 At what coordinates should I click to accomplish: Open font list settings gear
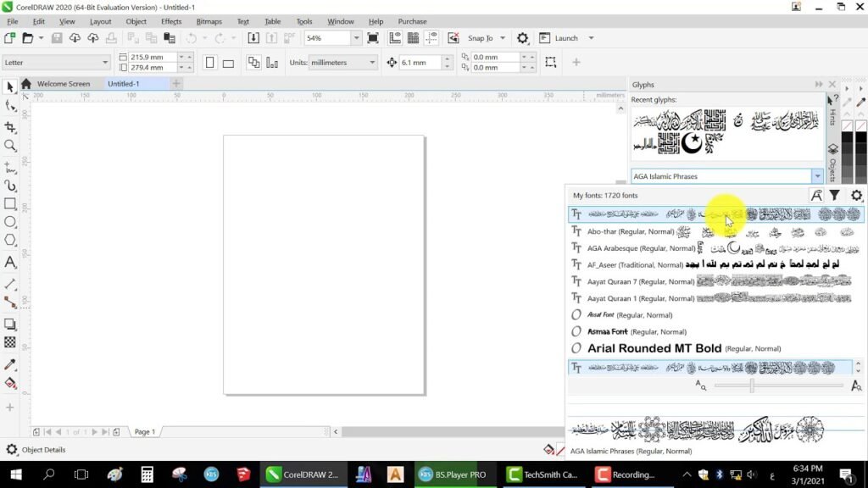(x=856, y=196)
